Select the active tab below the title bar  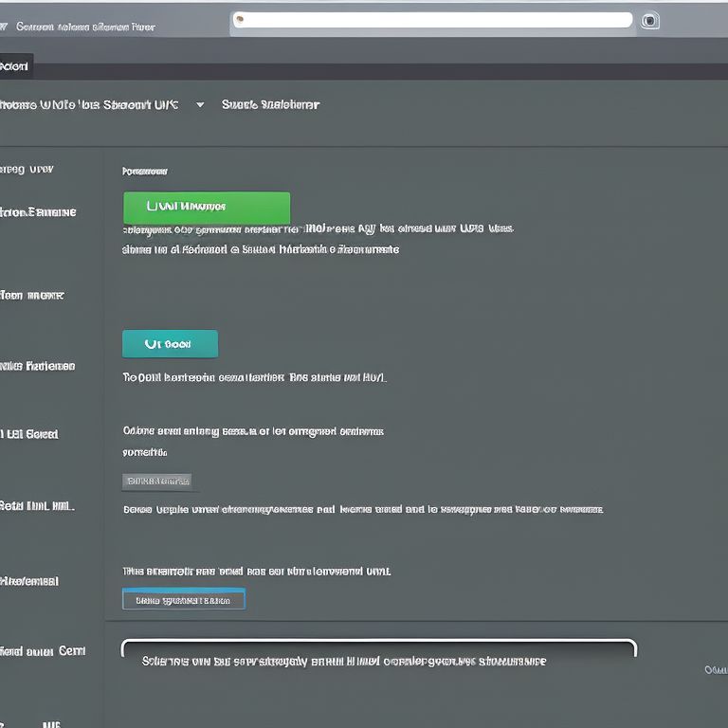tap(15, 66)
